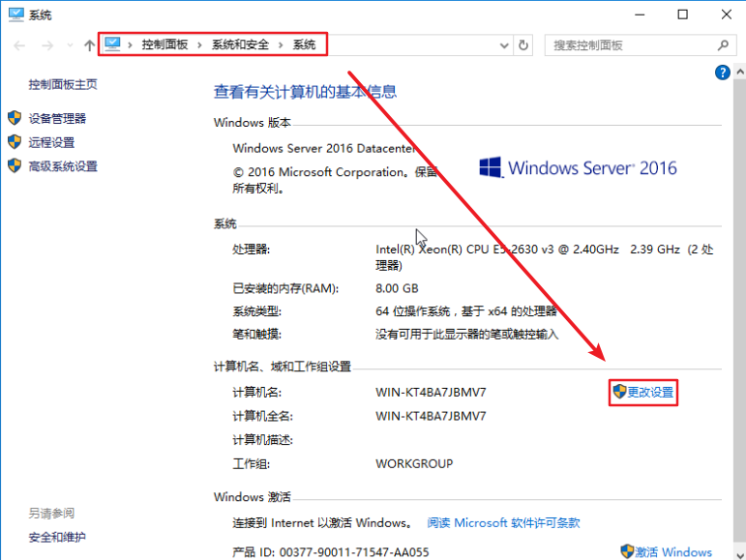Open 安全和维护 under 另请参阅
Screen dimensions: 746x560
tap(57, 537)
